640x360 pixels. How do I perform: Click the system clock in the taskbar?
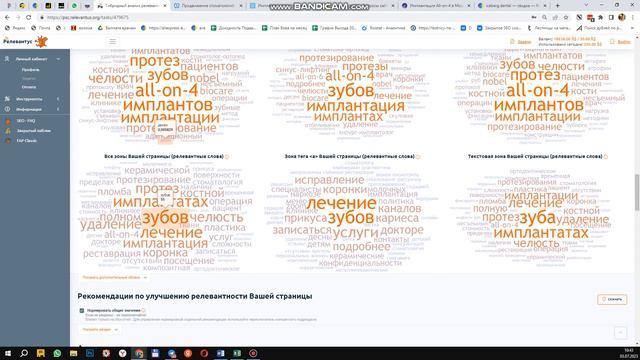(629, 353)
